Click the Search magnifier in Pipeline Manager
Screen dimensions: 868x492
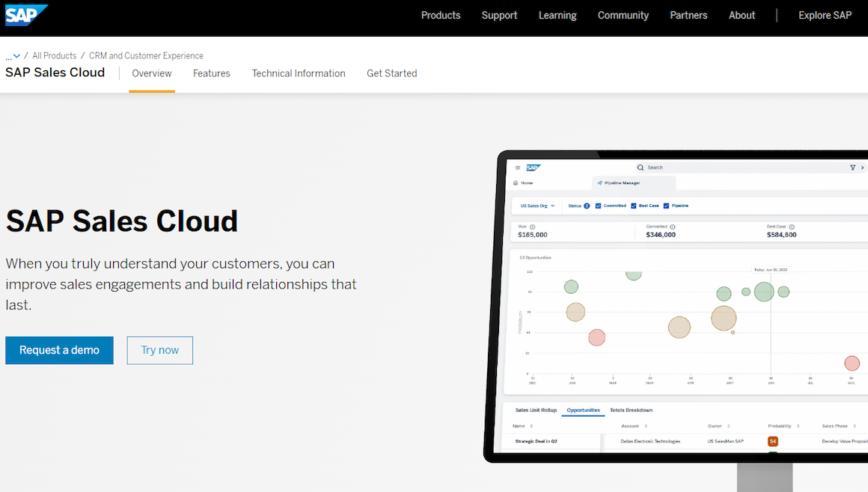[x=640, y=167]
